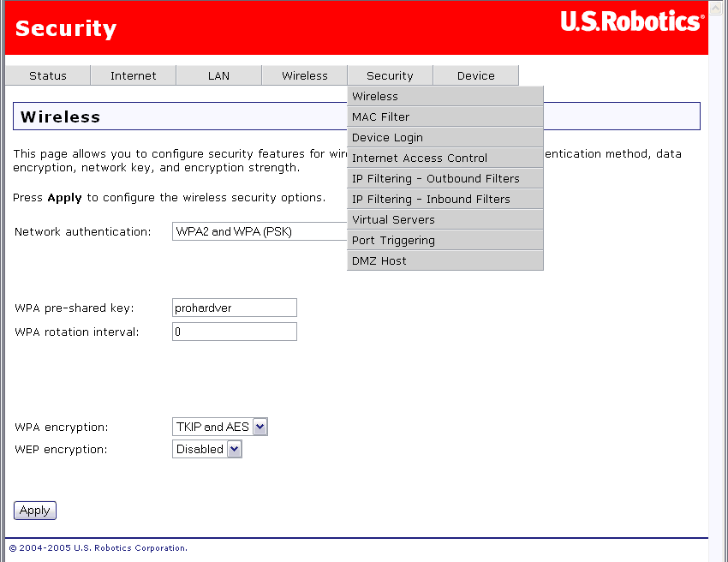Click the U.S. Robotics logo
The image size is (728, 562).
pos(632,21)
